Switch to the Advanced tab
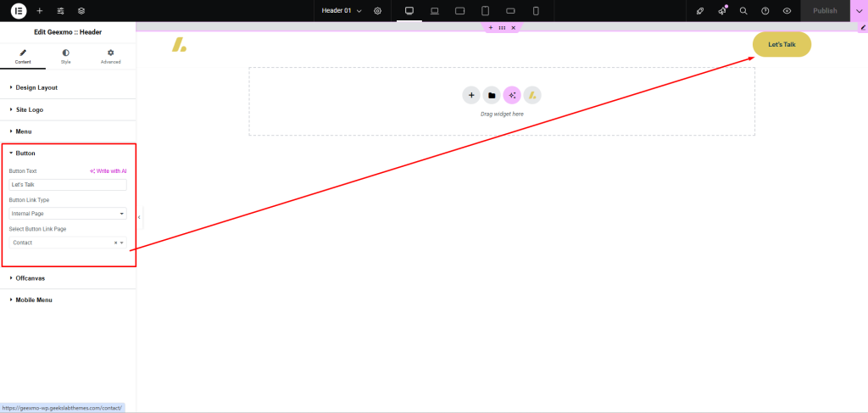Viewport: 868px width, 413px height. coord(110,56)
